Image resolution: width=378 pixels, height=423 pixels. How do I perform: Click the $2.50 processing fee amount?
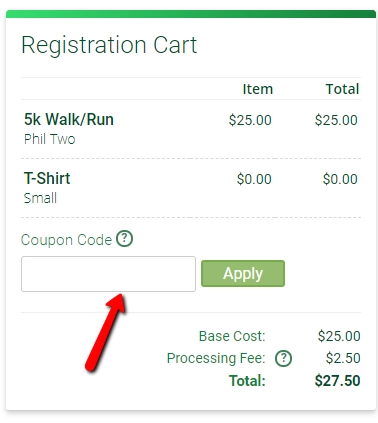[x=343, y=358]
